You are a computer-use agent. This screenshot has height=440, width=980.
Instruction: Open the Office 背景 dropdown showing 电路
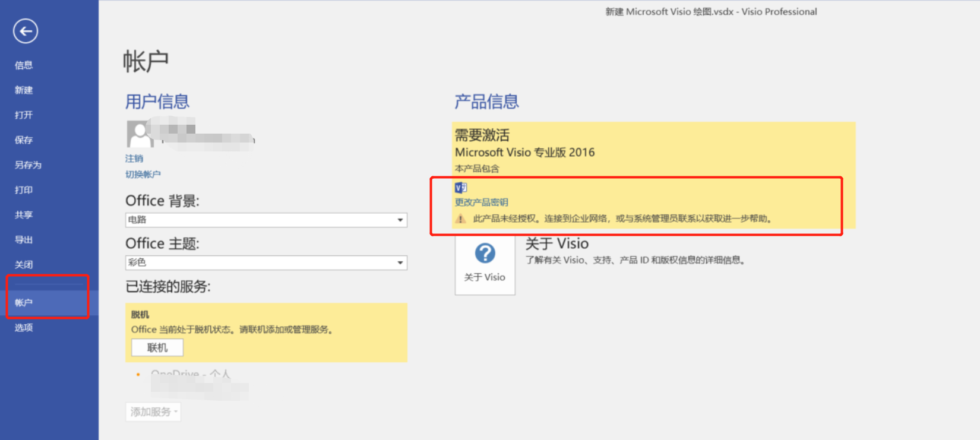[266, 220]
